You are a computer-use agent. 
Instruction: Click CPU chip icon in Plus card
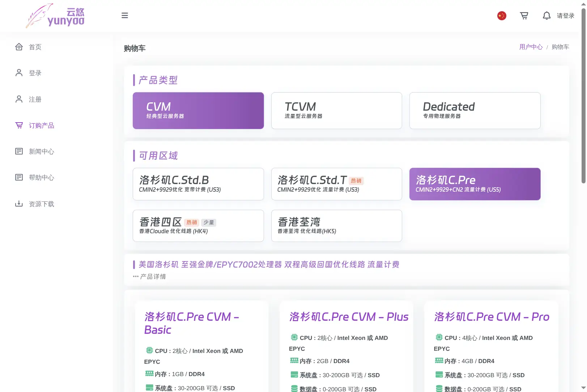tap(294, 337)
